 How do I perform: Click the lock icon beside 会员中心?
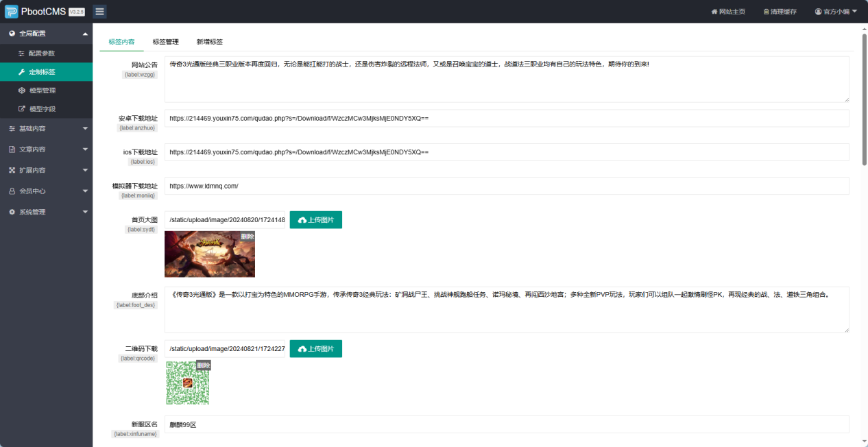[x=12, y=191]
